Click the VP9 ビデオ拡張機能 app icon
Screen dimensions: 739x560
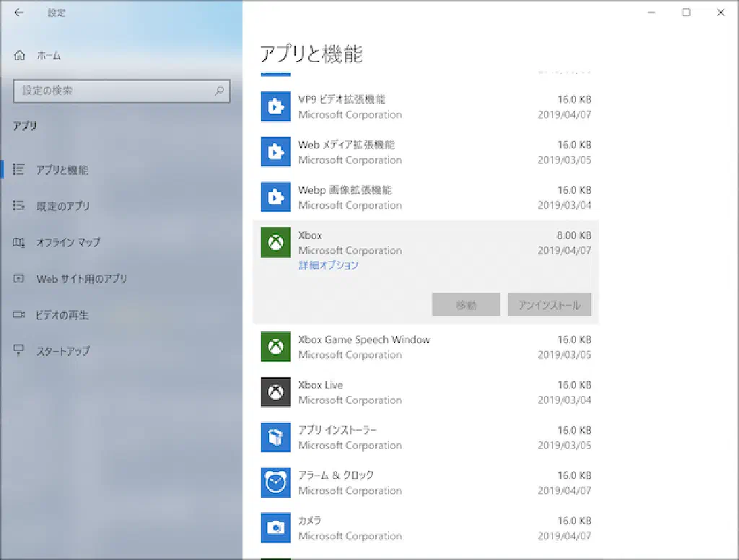point(275,107)
